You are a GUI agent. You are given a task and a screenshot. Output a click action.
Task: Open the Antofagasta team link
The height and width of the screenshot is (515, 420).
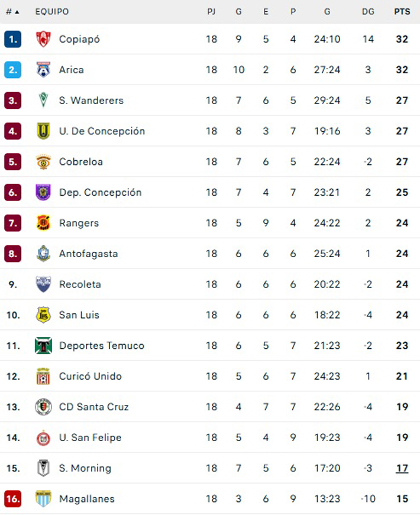pyautogui.click(x=88, y=254)
